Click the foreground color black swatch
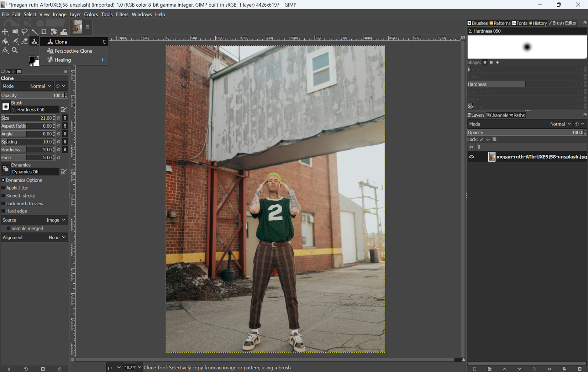 pos(32,59)
